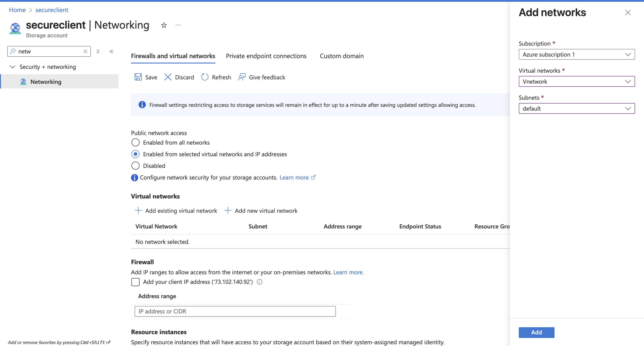Image resolution: width=644 pixels, height=346 pixels.
Task: Close the Add networks panel
Action: 628,13
